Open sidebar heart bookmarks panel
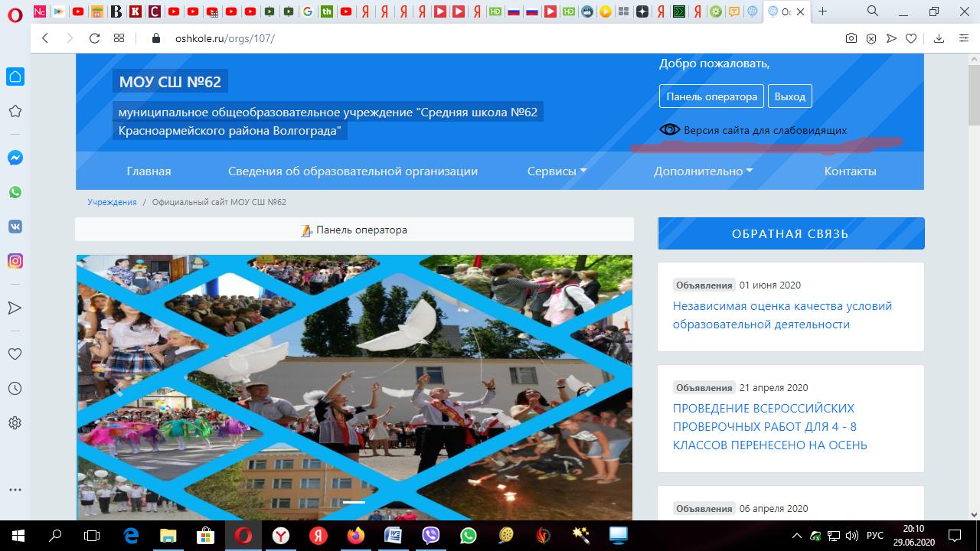 point(15,354)
